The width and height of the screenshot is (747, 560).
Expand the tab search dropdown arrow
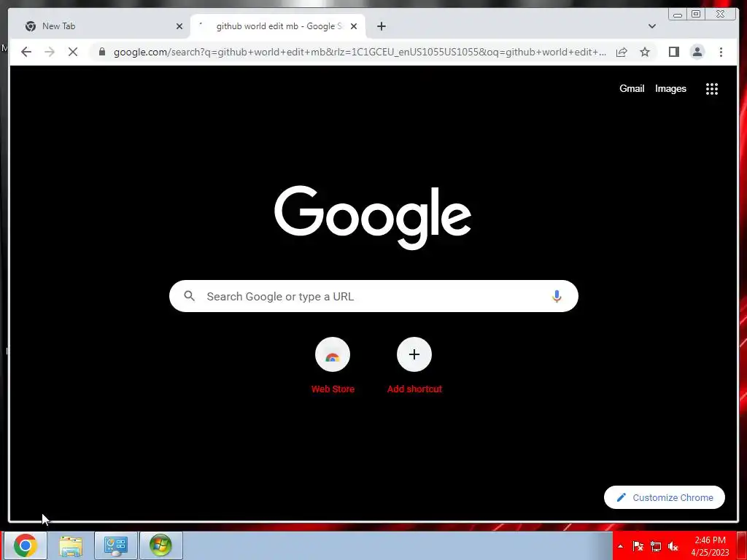coord(652,26)
